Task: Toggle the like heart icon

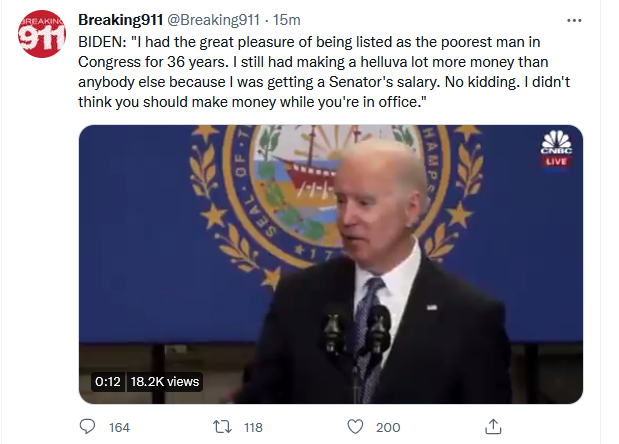Action: click(x=354, y=427)
